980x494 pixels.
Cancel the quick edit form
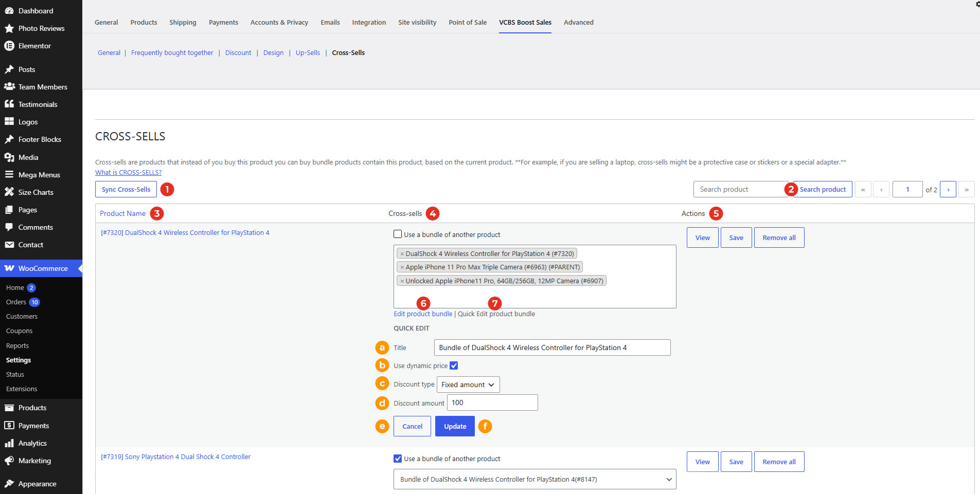click(x=412, y=426)
